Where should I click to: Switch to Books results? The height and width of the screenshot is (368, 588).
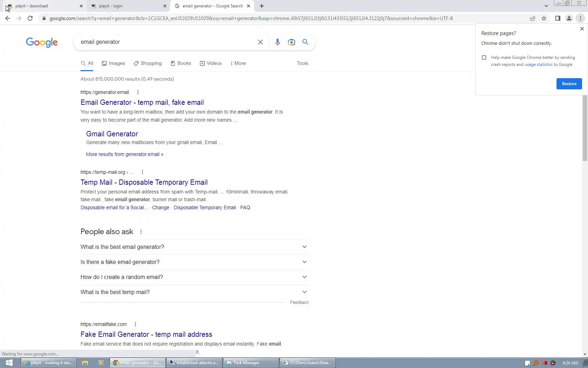181,63
